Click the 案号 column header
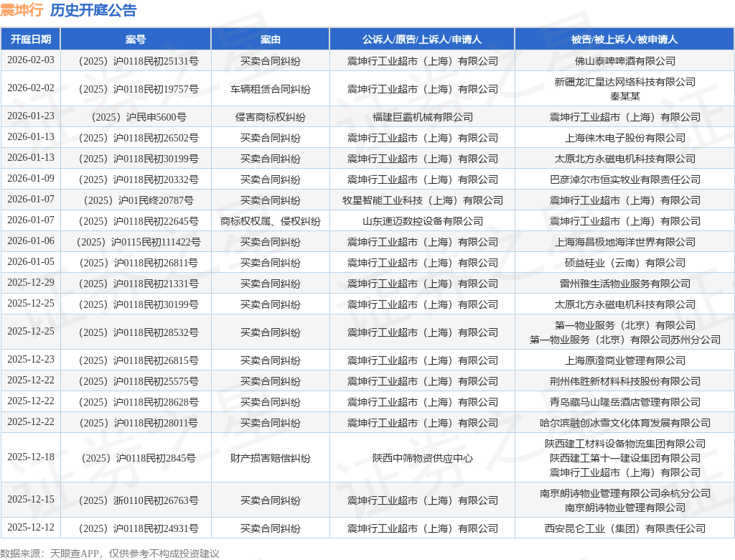 pyautogui.click(x=136, y=39)
